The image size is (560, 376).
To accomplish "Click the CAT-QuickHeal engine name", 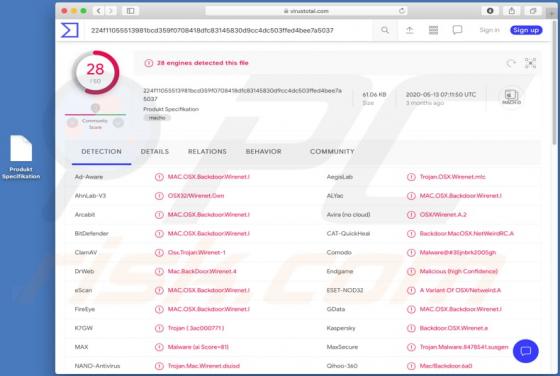I will coord(348,234).
